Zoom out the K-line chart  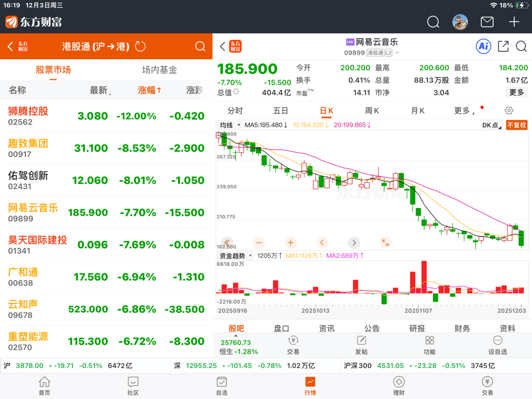coord(259,243)
